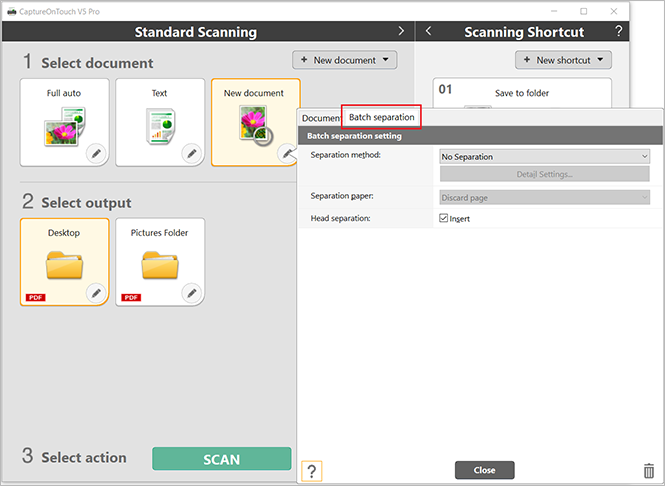Click the help question mark in Scanning Shortcut header
Viewport: 665px width, 486px height.
click(618, 31)
